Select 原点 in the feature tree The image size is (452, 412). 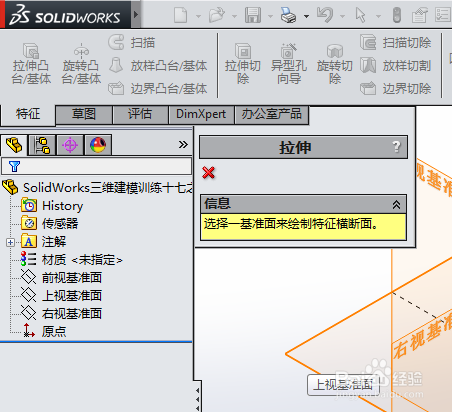[x=44, y=331]
